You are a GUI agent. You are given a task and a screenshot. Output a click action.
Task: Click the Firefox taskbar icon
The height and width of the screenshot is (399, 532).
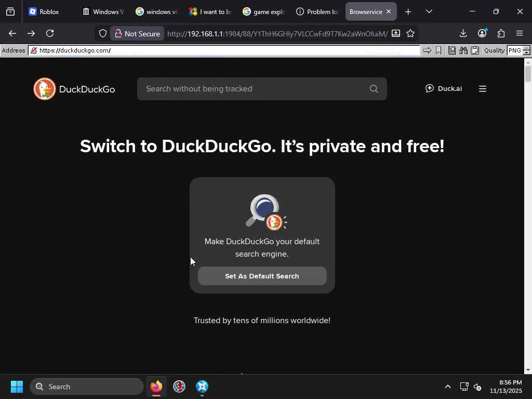click(x=156, y=387)
